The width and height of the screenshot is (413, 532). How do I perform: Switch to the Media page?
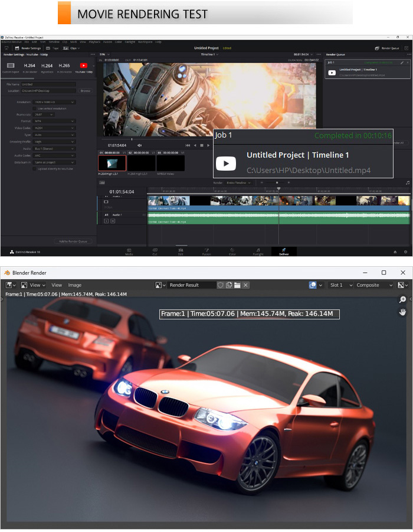tap(129, 252)
